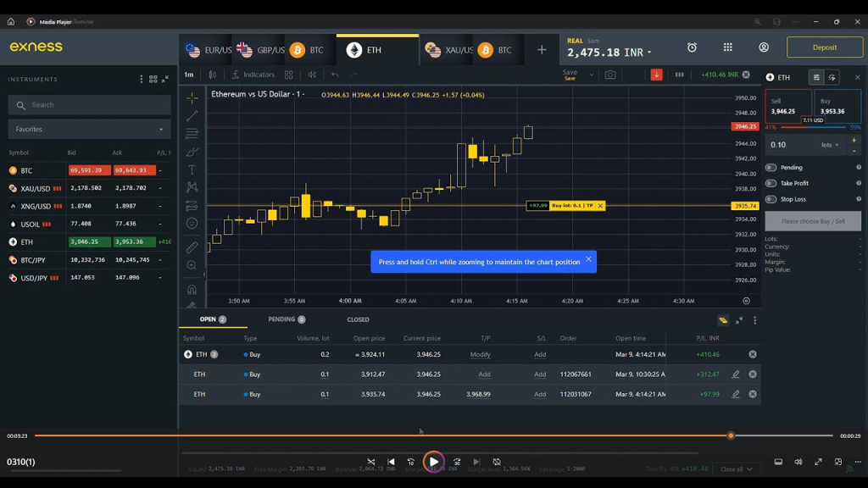Switch to the PENDING orders tab
This screenshot has width=868, height=488.
(x=281, y=319)
